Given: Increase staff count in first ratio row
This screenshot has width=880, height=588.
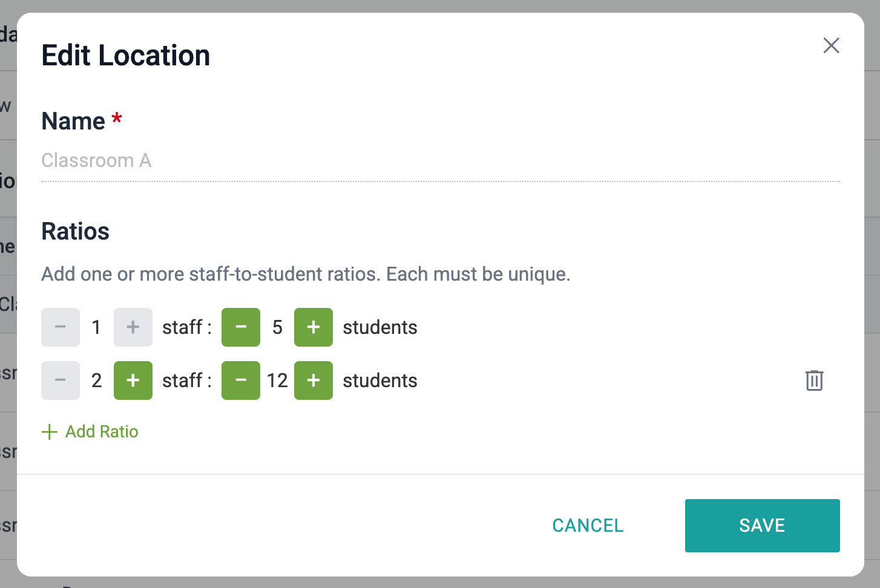Looking at the screenshot, I should tap(133, 327).
